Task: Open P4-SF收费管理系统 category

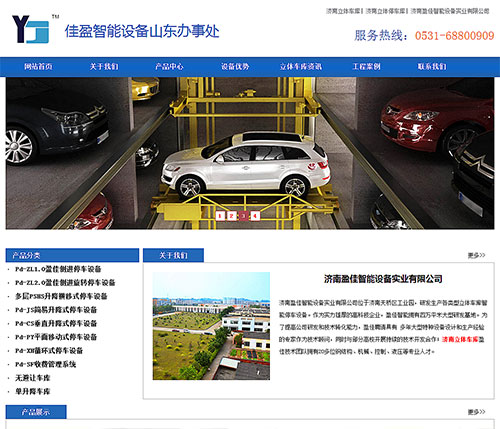Action: [x=45, y=365]
